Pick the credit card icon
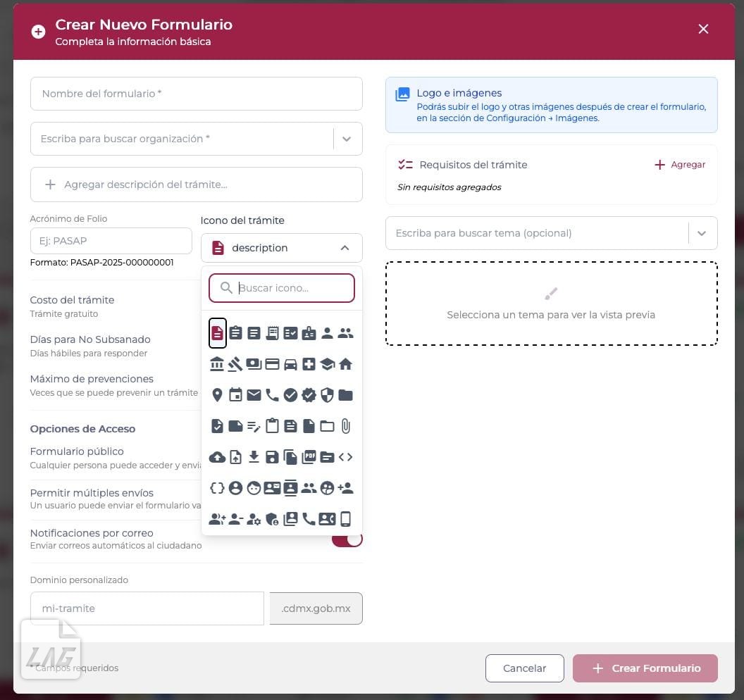 tap(272, 364)
